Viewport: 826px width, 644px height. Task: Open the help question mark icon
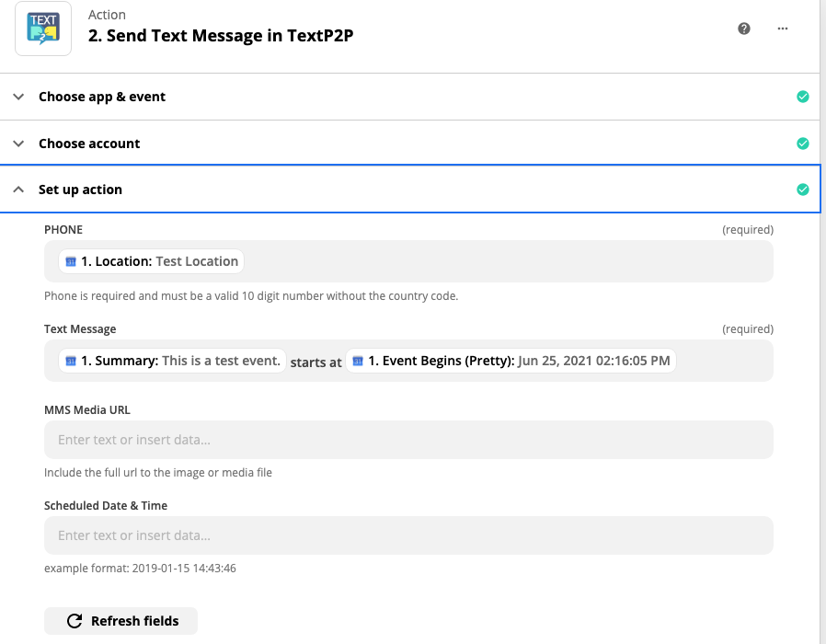(744, 29)
